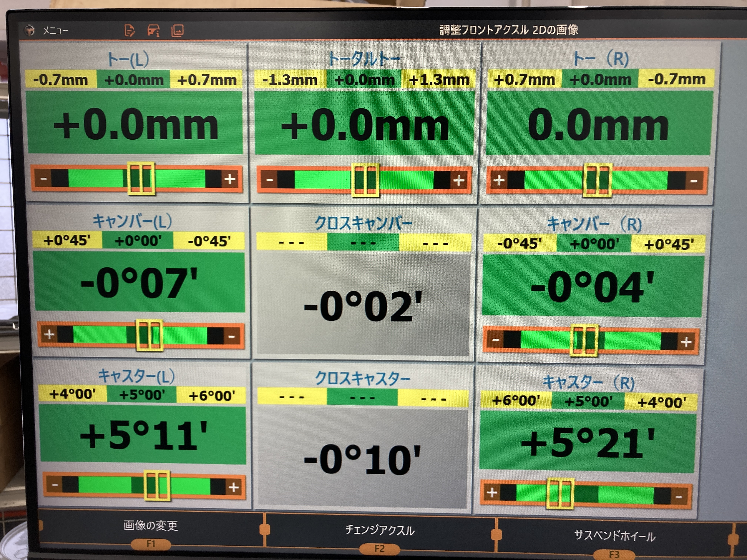Click minus icon on キャスター(R) gauge
This screenshot has height=560, width=747.
[679, 497]
